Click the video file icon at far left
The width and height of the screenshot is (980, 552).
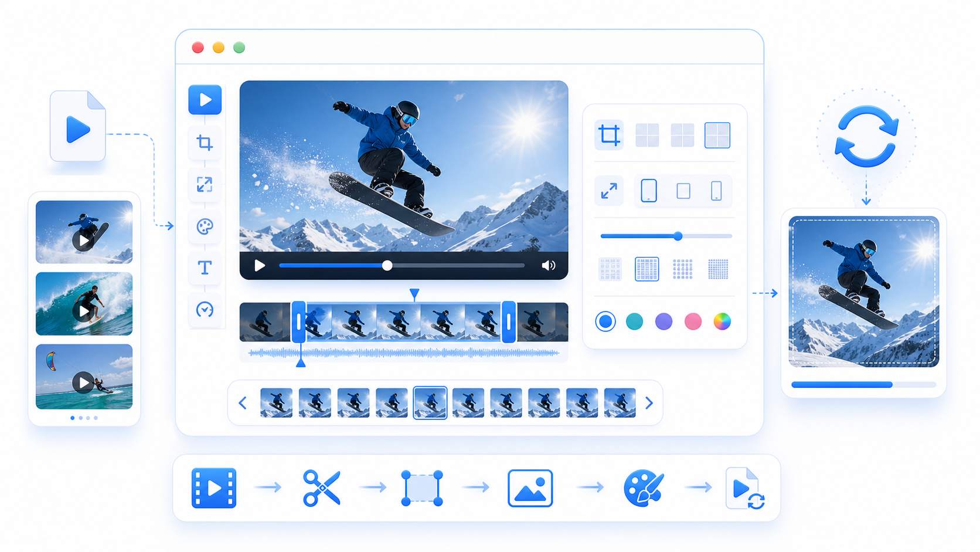78,126
